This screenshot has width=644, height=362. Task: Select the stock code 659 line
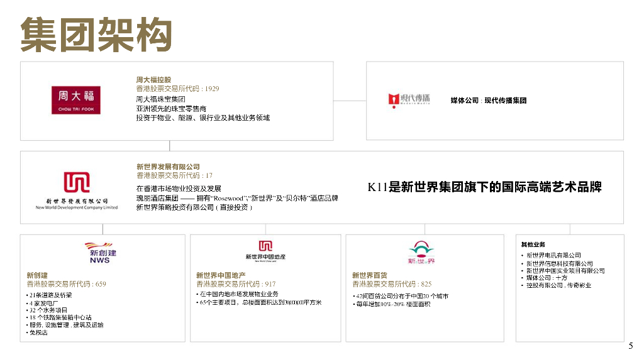click(67, 284)
